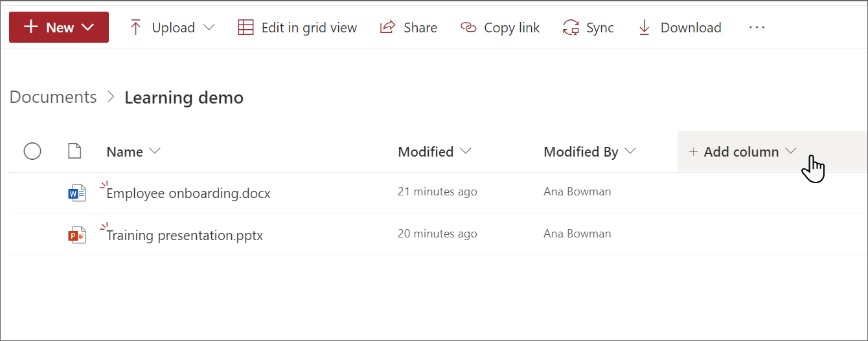Click the Copy link chain icon
The width and height of the screenshot is (868, 341).
[468, 27]
